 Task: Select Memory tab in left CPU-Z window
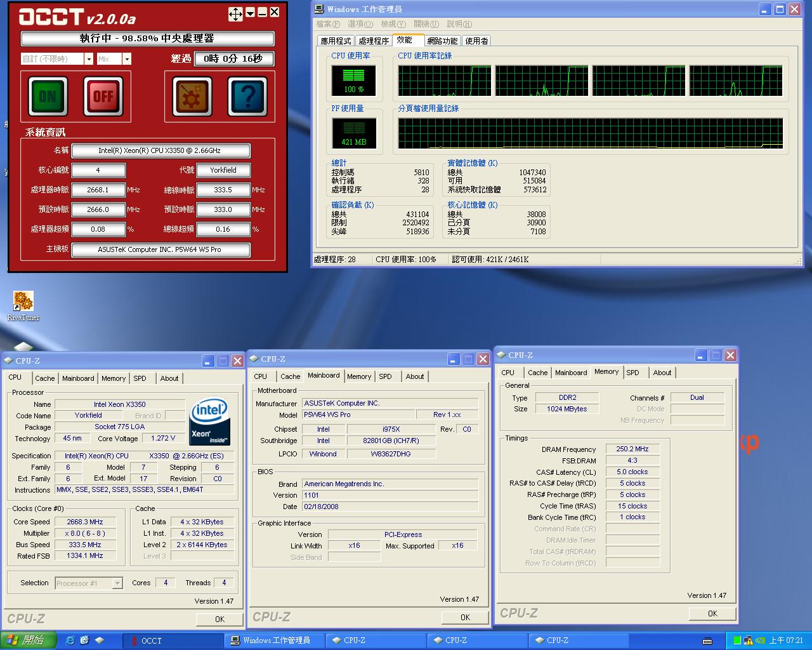pos(114,378)
